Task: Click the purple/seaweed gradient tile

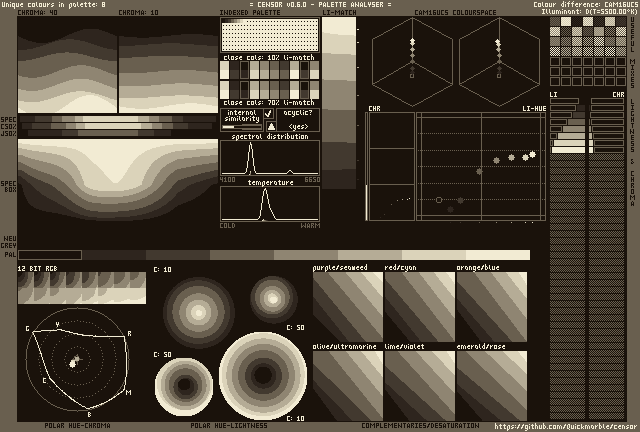Action: [347, 306]
